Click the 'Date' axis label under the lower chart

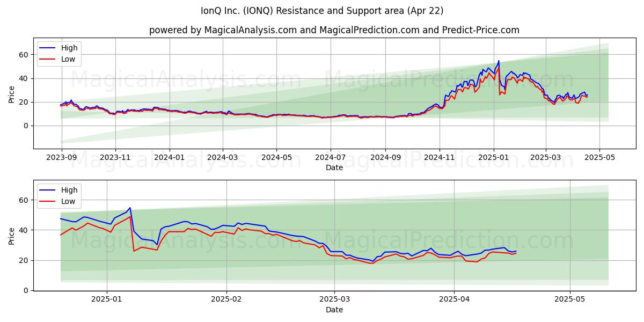coord(334,310)
